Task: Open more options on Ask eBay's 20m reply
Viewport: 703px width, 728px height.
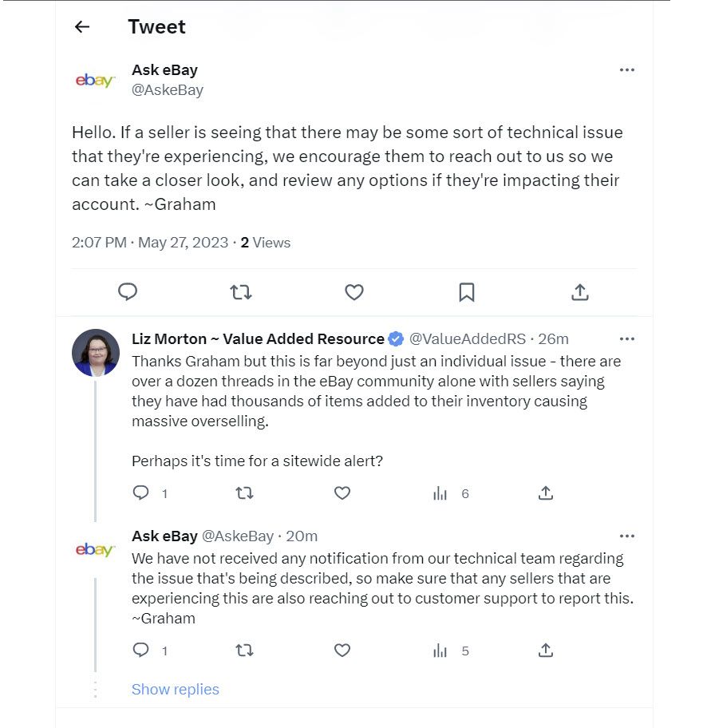Action: 627,536
